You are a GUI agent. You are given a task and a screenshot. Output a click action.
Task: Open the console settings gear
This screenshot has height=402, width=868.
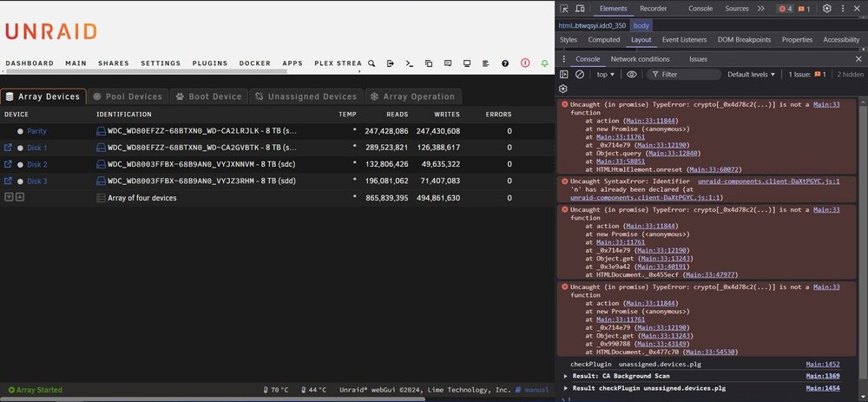click(563, 89)
